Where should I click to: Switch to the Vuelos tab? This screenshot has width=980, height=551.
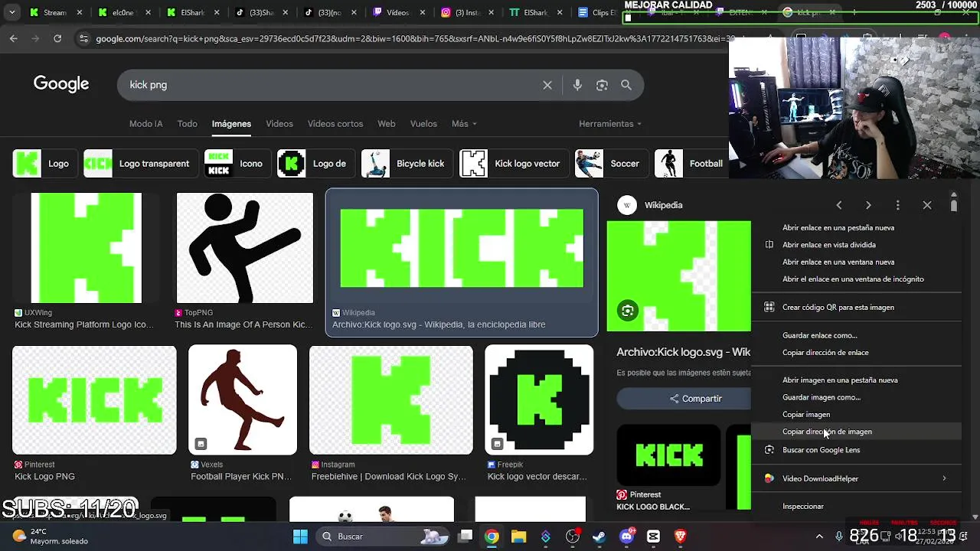[423, 124]
